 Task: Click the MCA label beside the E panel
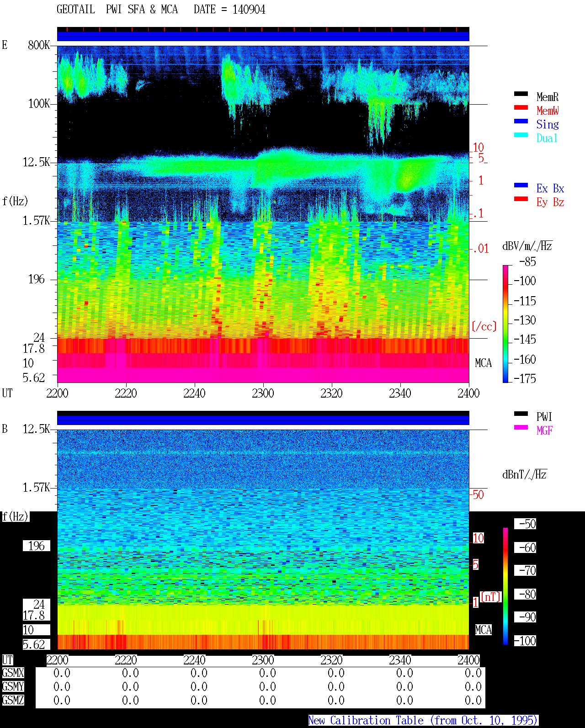point(483,363)
